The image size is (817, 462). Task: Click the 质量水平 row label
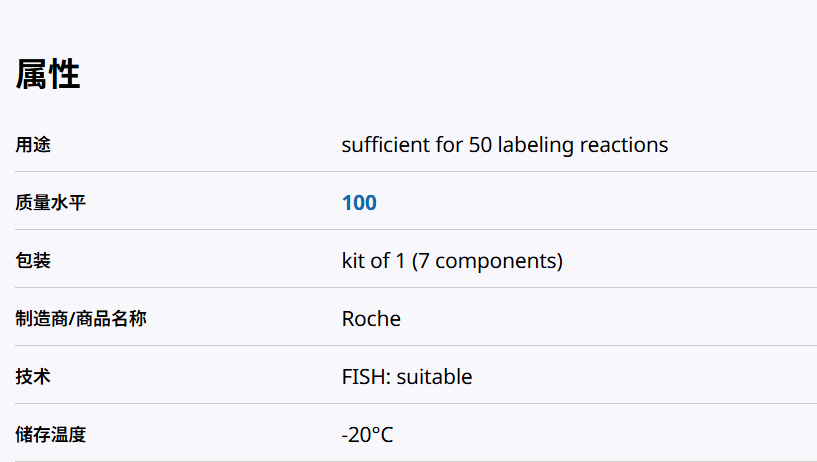coord(52,203)
